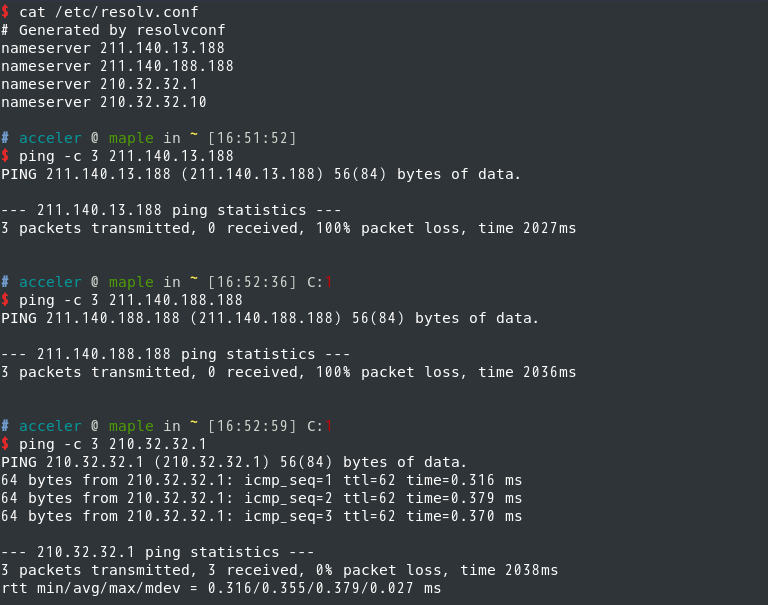This screenshot has height=605, width=768.
Task: Click the '# Generated by resolvconf' comment
Action: 113,30
